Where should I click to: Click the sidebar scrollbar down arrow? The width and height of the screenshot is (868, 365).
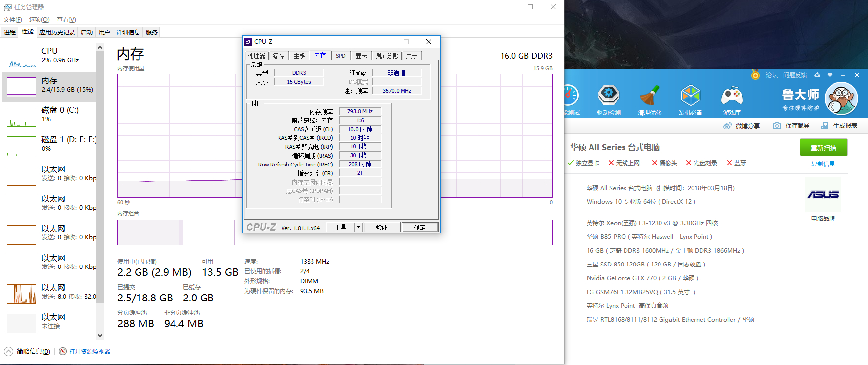click(x=100, y=336)
